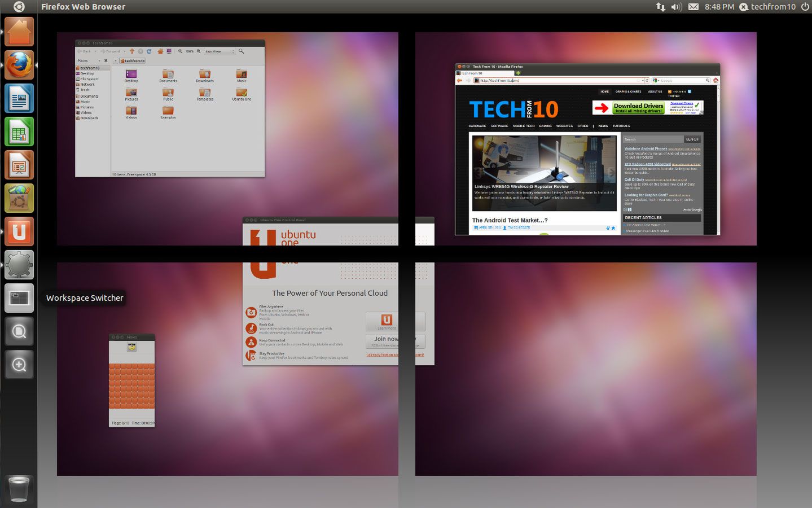812x508 pixels.
Task: Open the TUTORIALS category on Tech From 10
Action: (621, 126)
